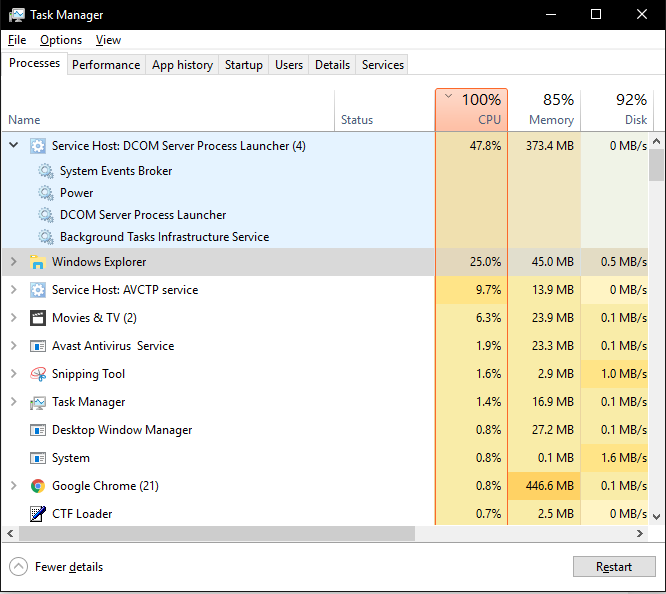This screenshot has width=666, height=594.
Task: Click the Avast Antivirus Service icon
Action: (x=38, y=346)
